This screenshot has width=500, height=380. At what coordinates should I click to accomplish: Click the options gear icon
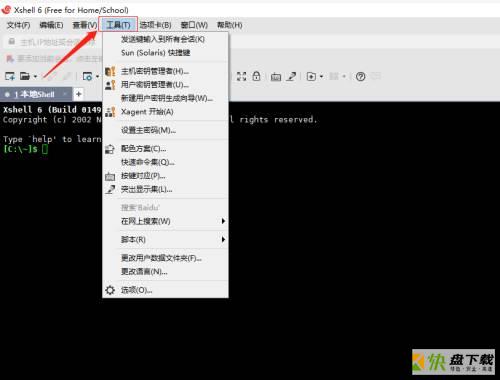tap(110, 290)
